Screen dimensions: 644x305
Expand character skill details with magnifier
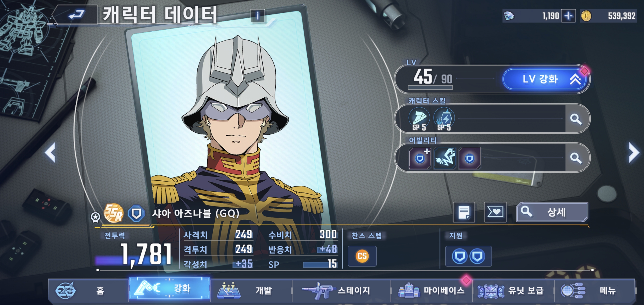(x=576, y=119)
